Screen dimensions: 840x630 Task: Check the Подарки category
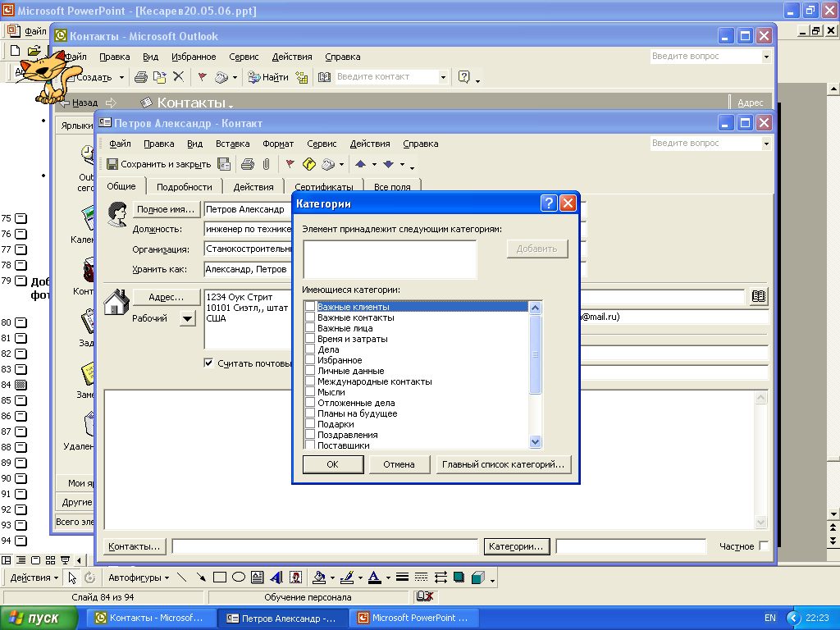(309, 424)
